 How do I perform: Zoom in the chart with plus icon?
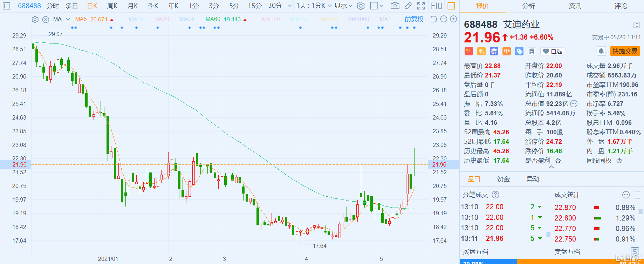pos(453,19)
